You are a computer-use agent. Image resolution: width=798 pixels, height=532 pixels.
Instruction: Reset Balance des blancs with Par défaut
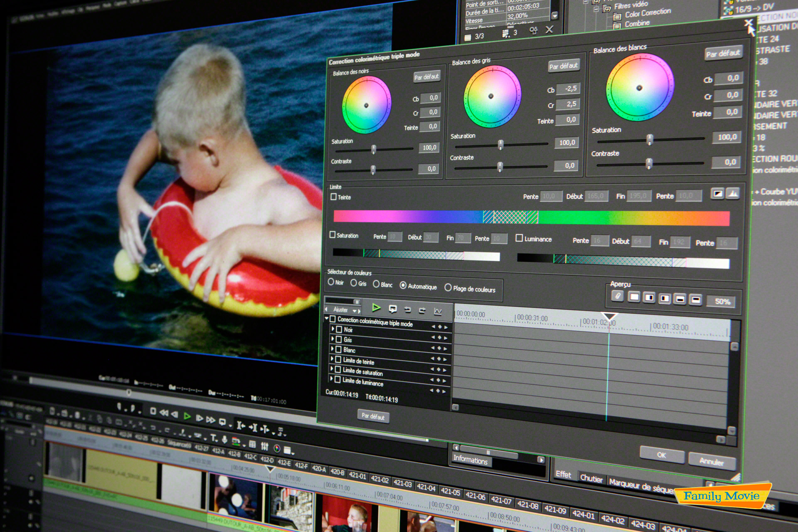point(723,53)
